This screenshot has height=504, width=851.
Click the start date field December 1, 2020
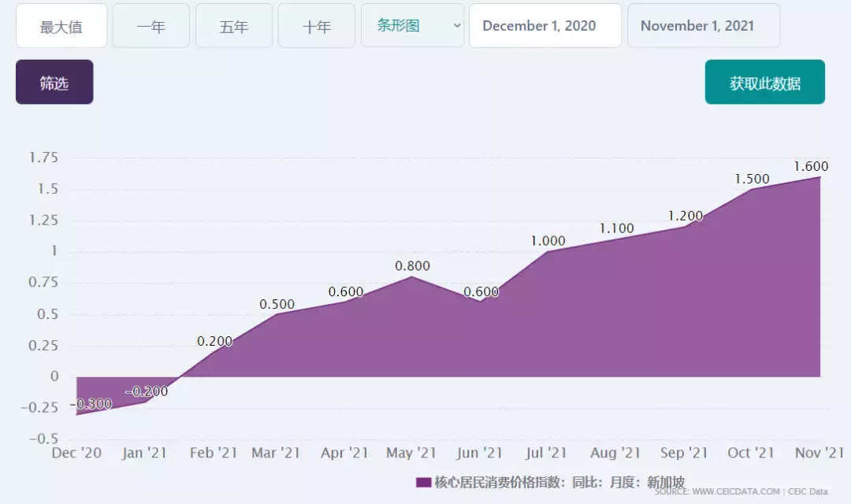click(544, 26)
